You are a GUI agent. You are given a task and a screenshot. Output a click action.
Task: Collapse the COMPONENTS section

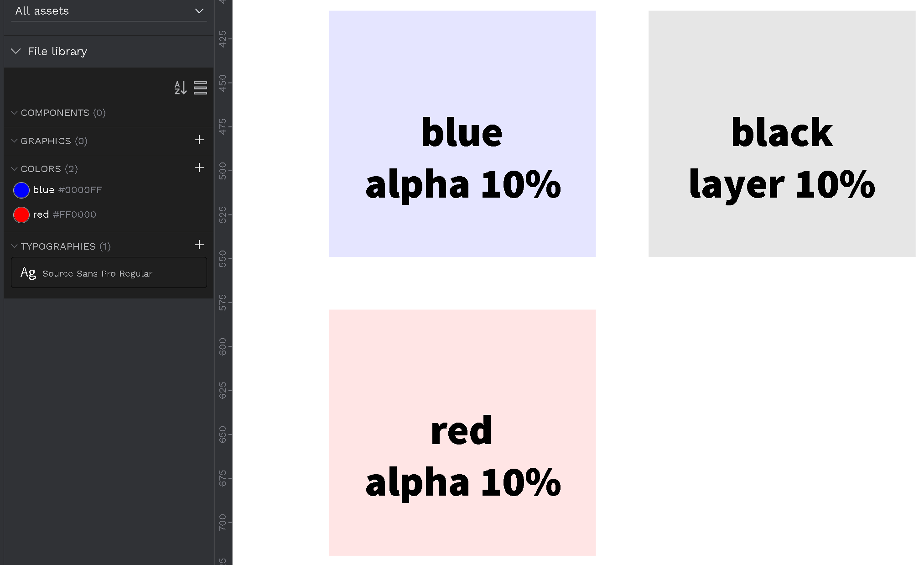[14, 113]
